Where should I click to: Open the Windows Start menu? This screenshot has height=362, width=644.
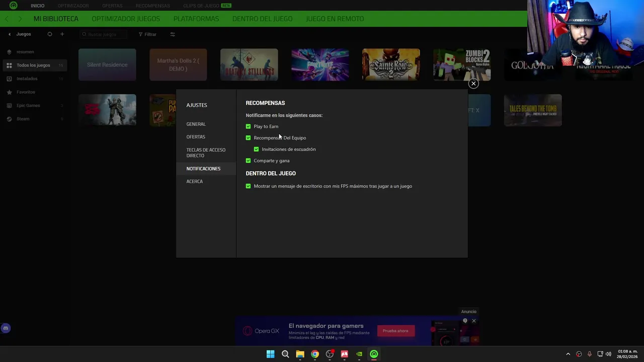270,354
